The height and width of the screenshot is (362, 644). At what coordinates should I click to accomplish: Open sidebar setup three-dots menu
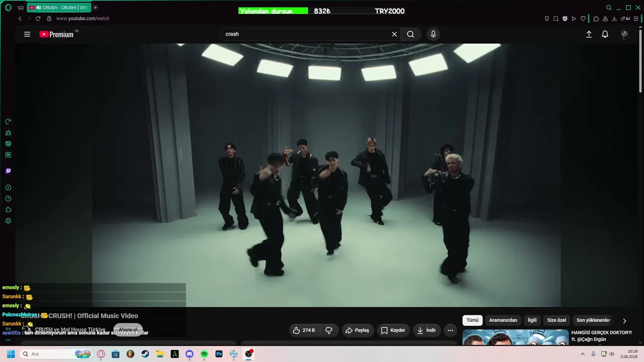click(8, 340)
